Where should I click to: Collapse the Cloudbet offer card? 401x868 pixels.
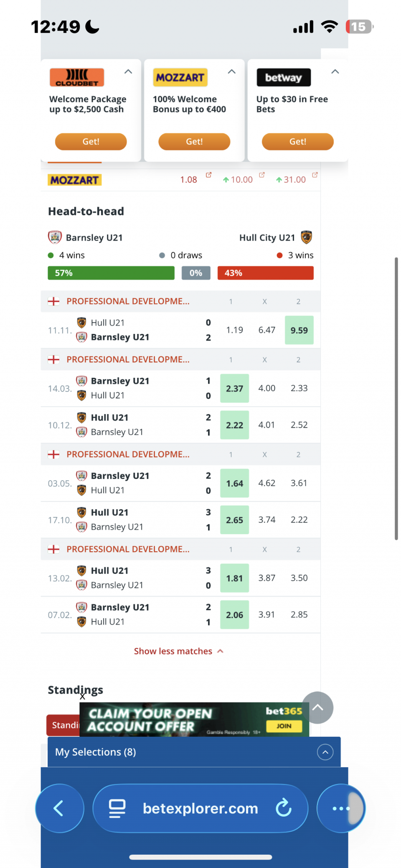[x=128, y=72]
